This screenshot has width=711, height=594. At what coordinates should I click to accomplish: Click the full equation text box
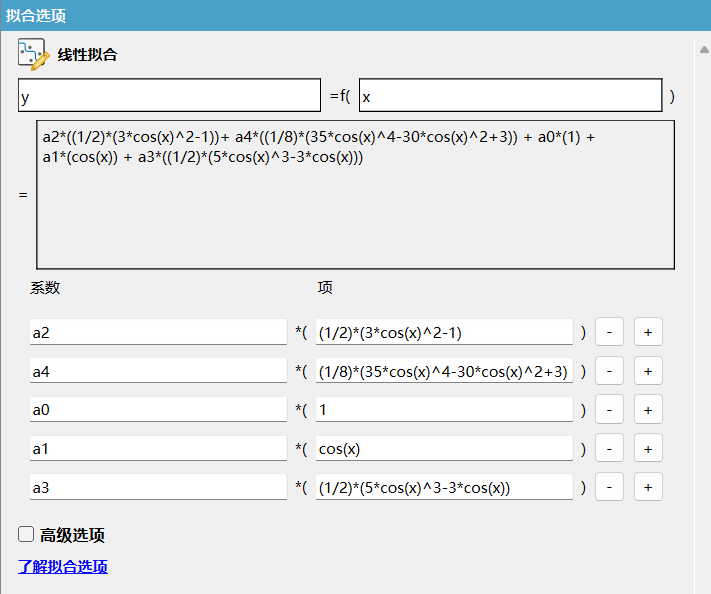355,195
